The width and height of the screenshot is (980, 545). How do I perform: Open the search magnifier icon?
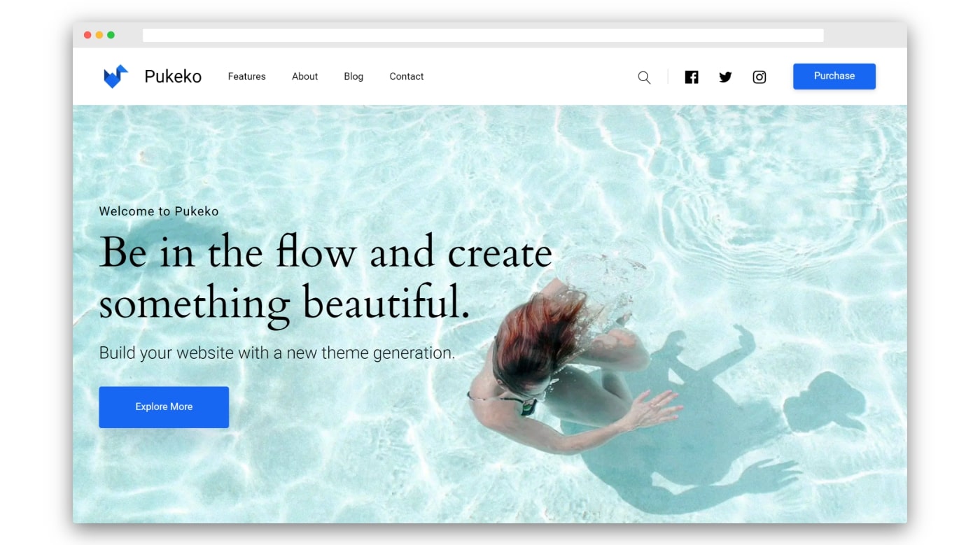644,78
